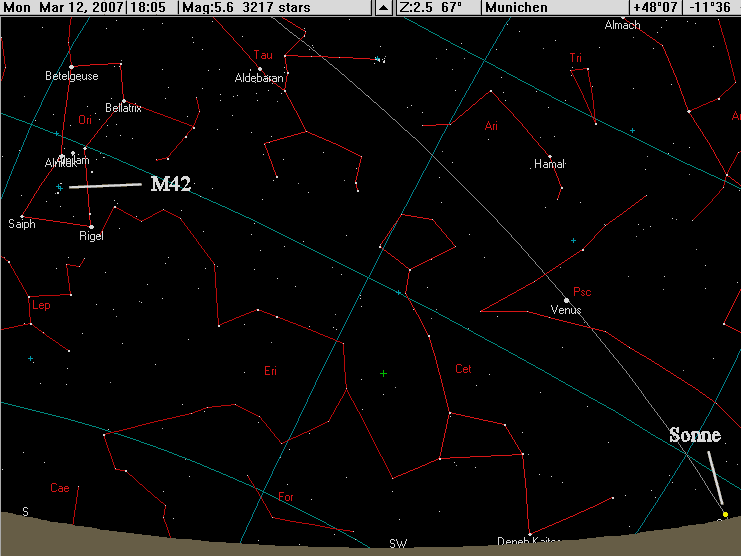Click the up arrow button in status bar
The image size is (741, 556).
click(384, 8)
